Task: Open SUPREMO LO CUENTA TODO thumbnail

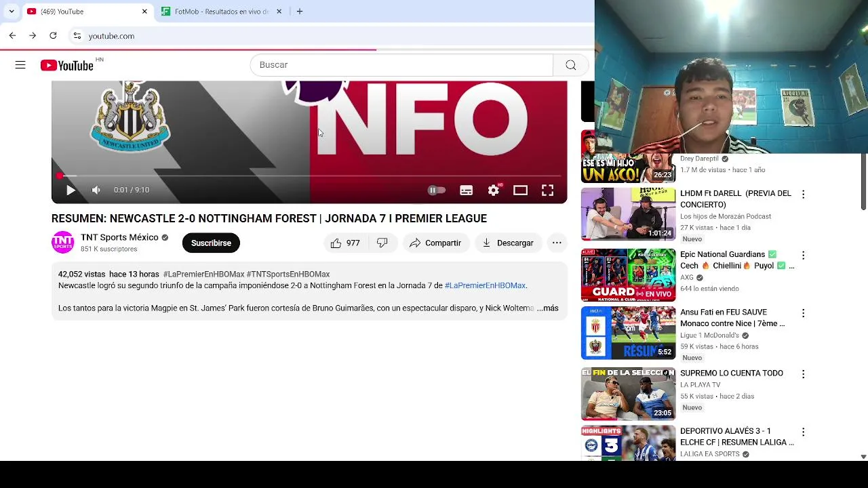Action: tap(628, 394)
